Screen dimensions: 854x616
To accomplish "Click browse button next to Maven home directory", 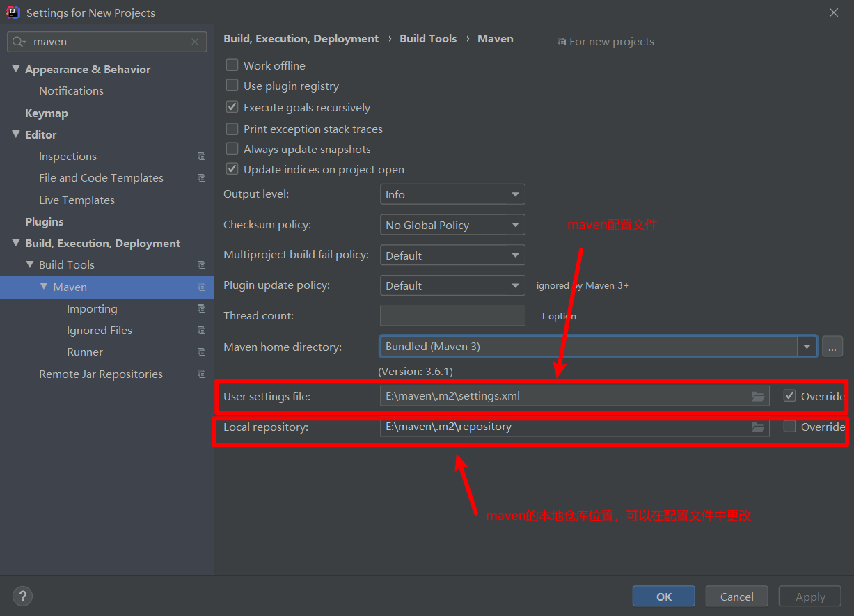I will (832, 347).
